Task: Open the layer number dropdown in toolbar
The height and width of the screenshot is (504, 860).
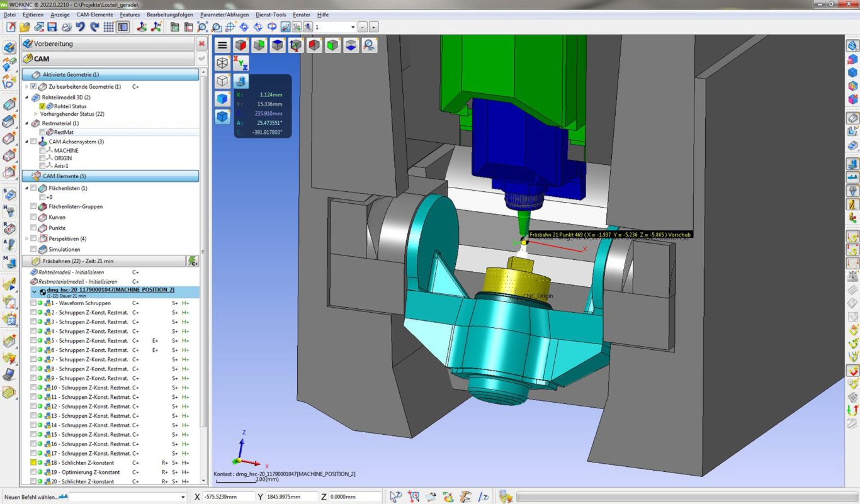Action: tap(352, 27)
